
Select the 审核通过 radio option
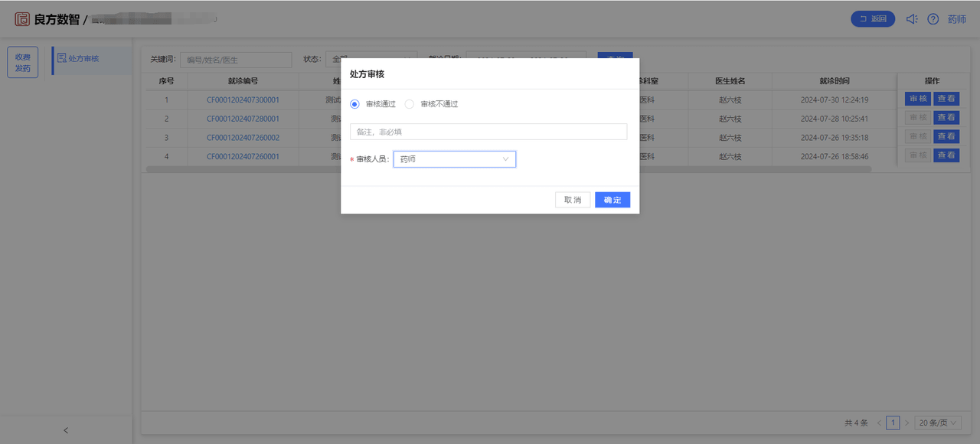tap(354, 104)
